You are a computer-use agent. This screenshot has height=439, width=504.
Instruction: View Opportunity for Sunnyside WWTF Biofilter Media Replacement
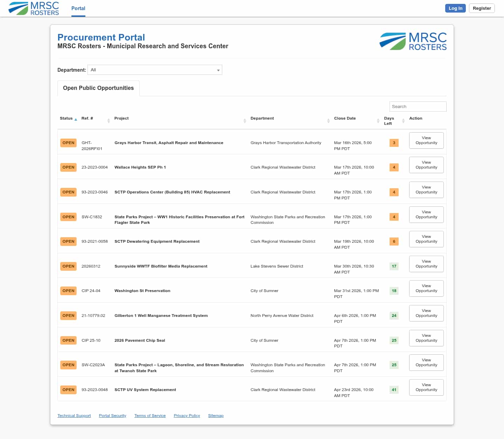click(x=426, y=264)
